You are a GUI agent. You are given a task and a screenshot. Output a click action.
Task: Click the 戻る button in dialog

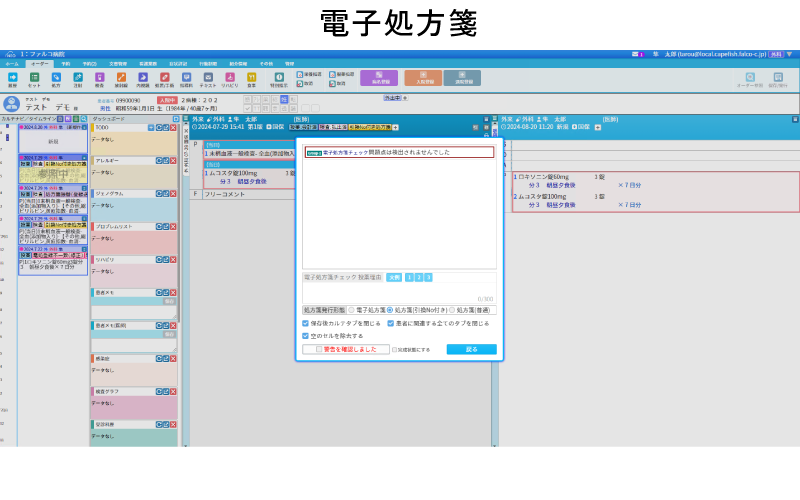pos(471,349)
